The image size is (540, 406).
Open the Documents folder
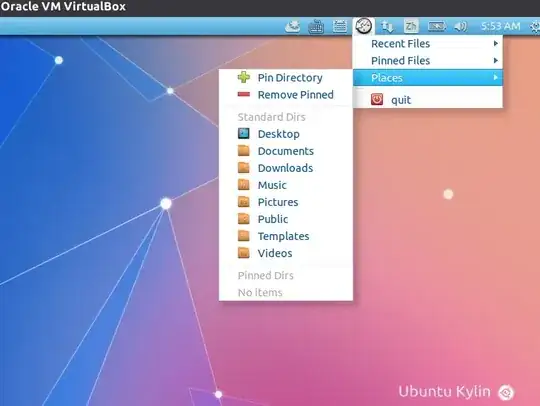(286, 151)
